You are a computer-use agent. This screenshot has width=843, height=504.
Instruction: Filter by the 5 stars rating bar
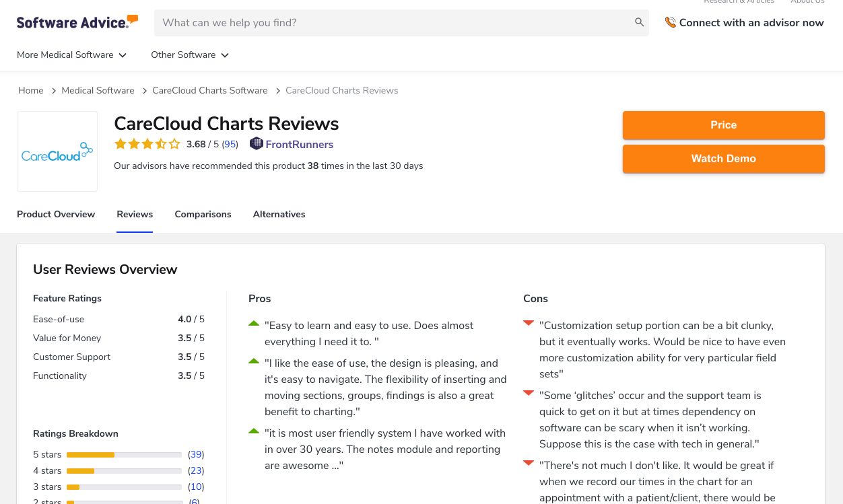pos(124,455)
